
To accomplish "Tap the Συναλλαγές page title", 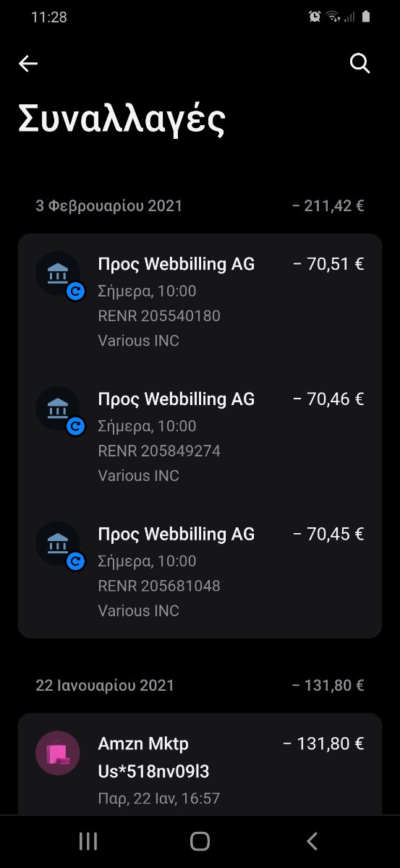I will pyautogui.click(x=122, y=119).
